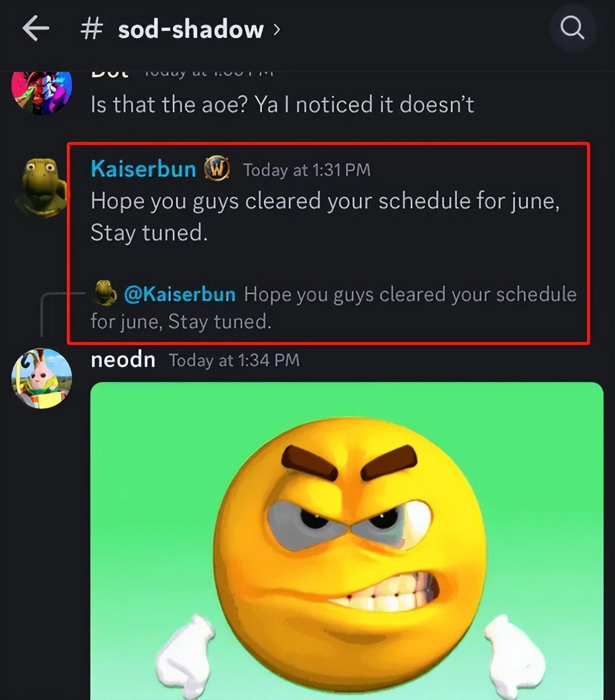
Task: Expand channel details via the chevron after sod-shadow
Action: click(x=277, y=28)
